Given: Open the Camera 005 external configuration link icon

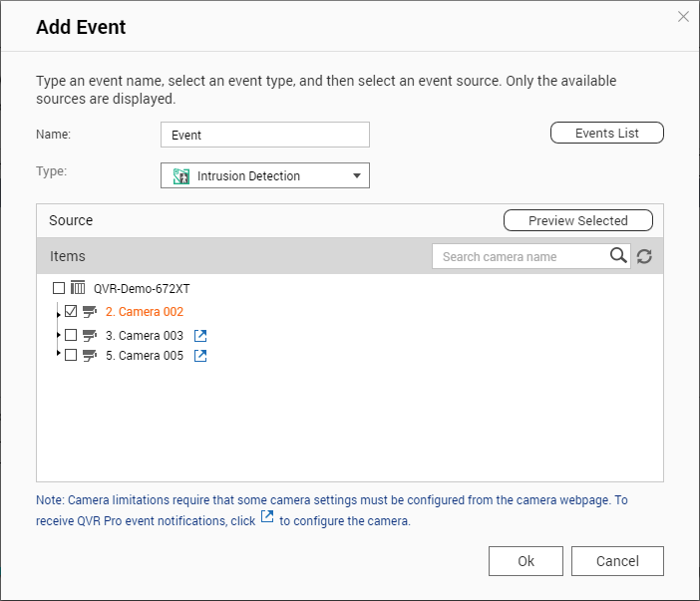Looking at the screenshot, I should (x=200, y=356).
